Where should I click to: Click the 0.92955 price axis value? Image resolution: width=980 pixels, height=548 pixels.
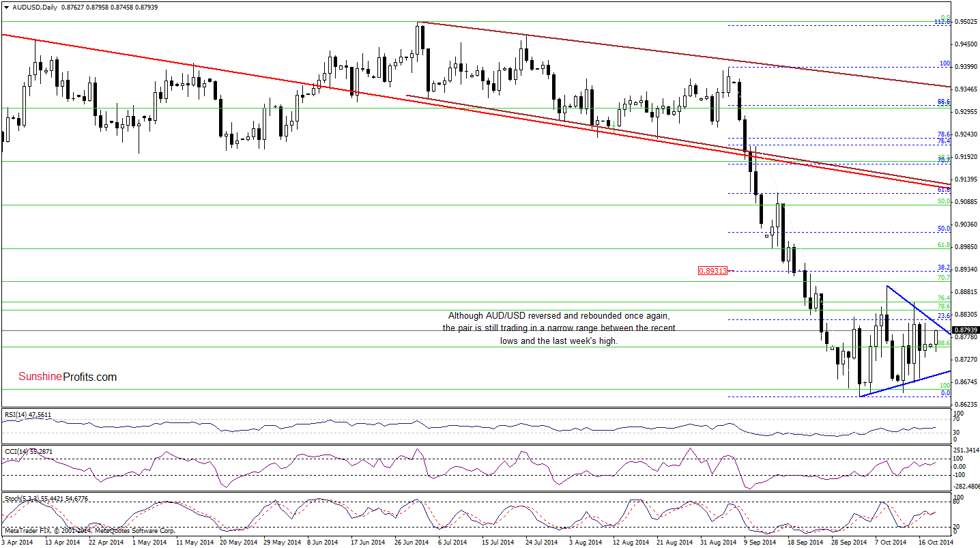pos(964,111)
